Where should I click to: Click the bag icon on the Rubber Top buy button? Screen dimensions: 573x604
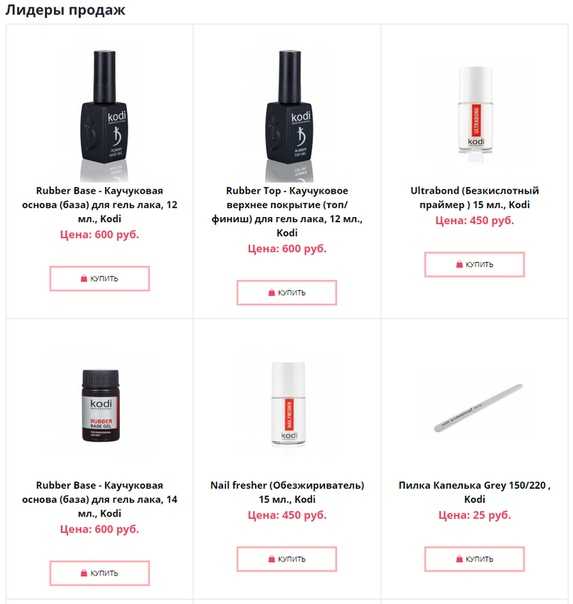[271, 293]
